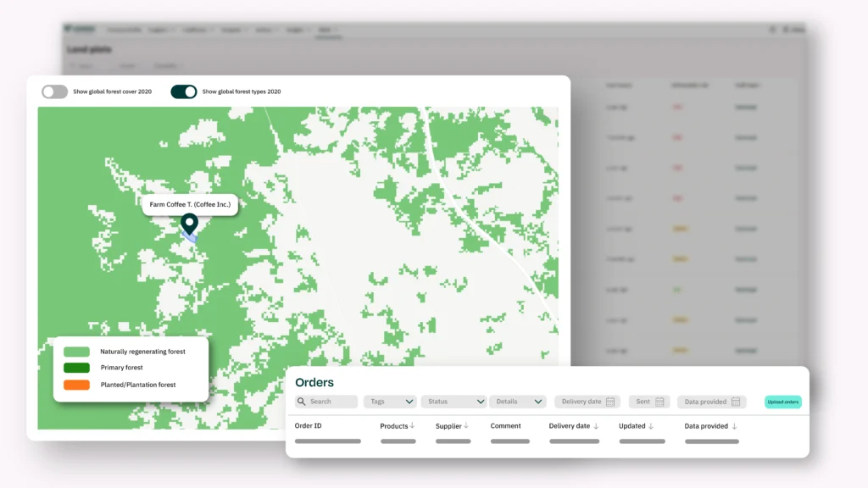Click the blue plot polygon below the pin
Image resolution: width=868 pixels, height=488 pixels.
pyautogui.click(x=190, y=236)
